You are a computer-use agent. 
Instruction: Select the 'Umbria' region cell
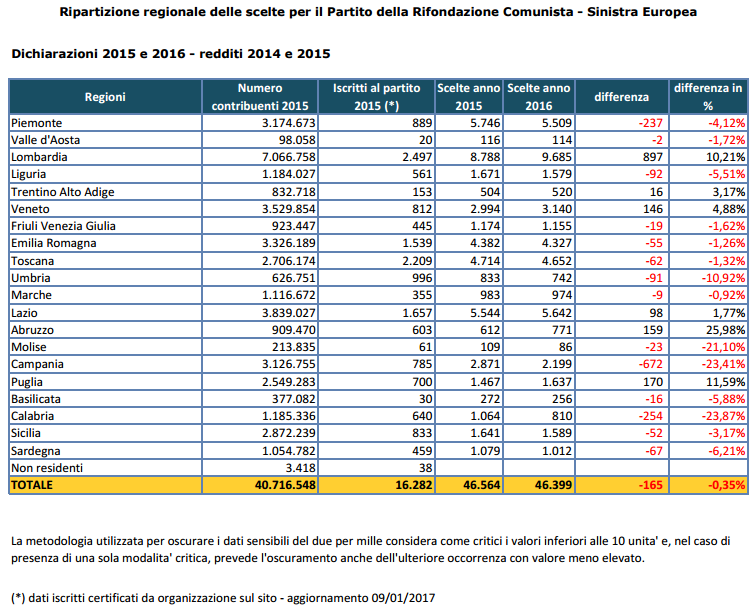tap(105, 278)
